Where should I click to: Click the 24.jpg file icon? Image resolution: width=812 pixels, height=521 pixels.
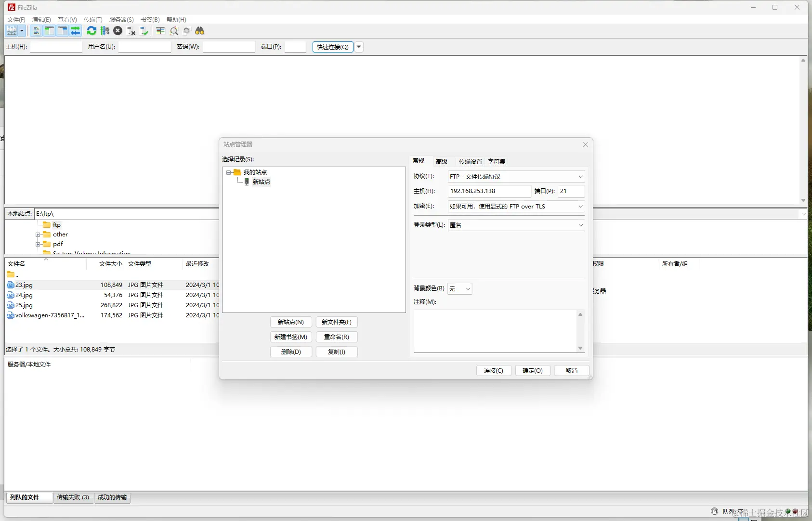11,295
